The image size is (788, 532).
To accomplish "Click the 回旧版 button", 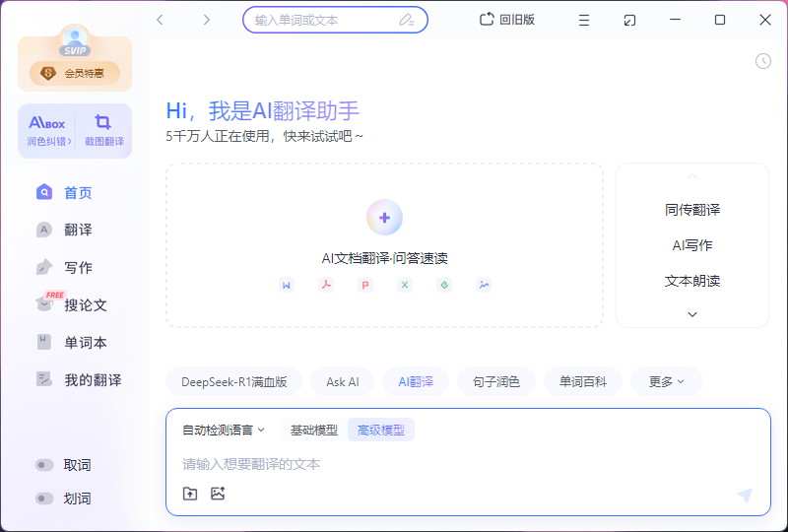I will pyautogui.click(x=507, y=20).
